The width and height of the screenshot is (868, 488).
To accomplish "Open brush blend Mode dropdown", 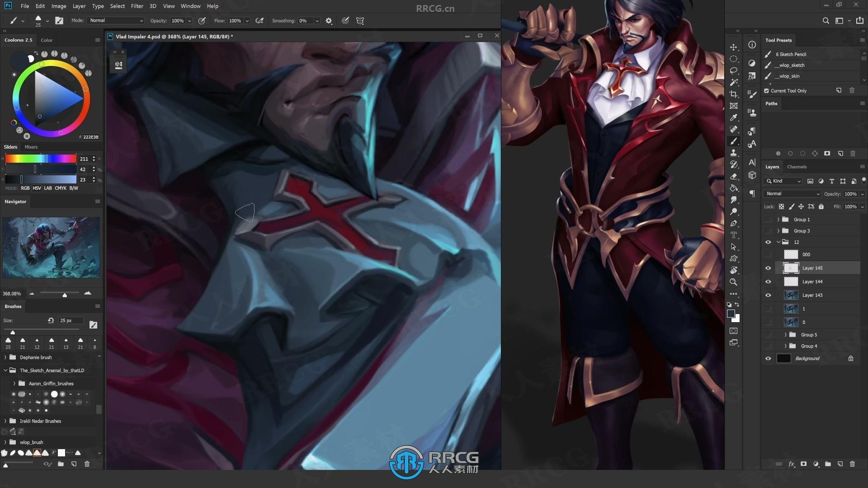I will 116,21.
